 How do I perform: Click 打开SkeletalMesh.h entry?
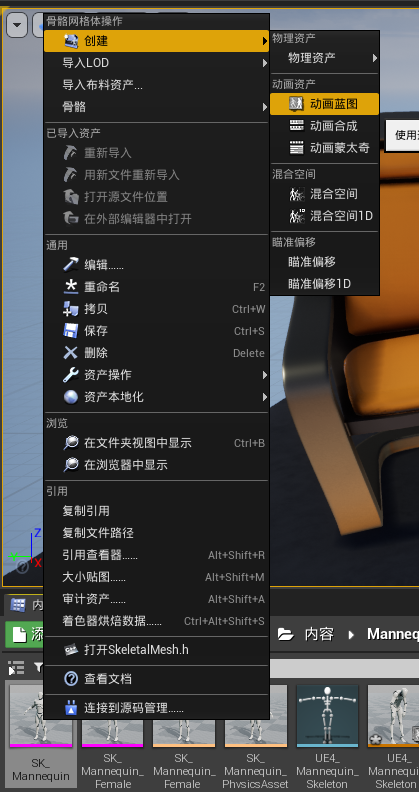156,650
